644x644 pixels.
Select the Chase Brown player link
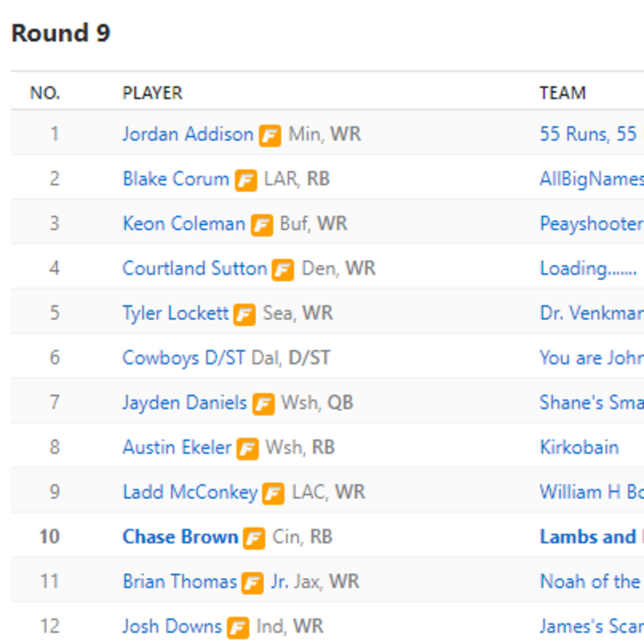pyautogui.click(x=180, y=537)
